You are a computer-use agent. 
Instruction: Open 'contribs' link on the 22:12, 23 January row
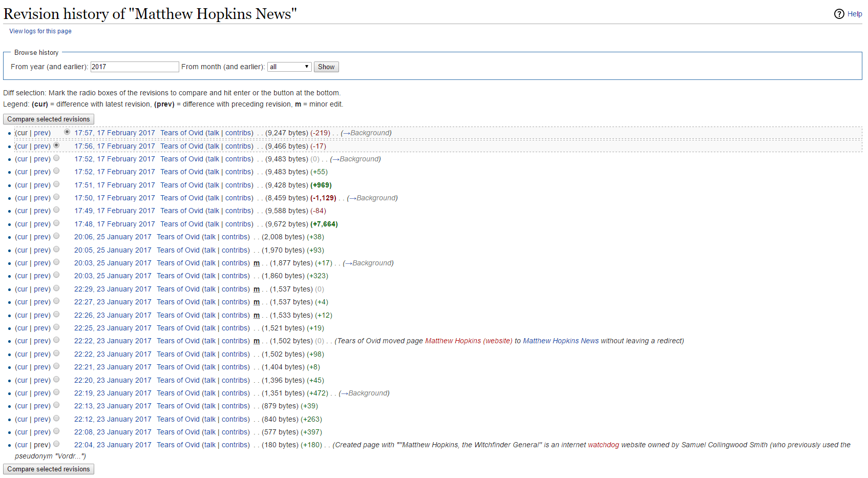(236, 419)
